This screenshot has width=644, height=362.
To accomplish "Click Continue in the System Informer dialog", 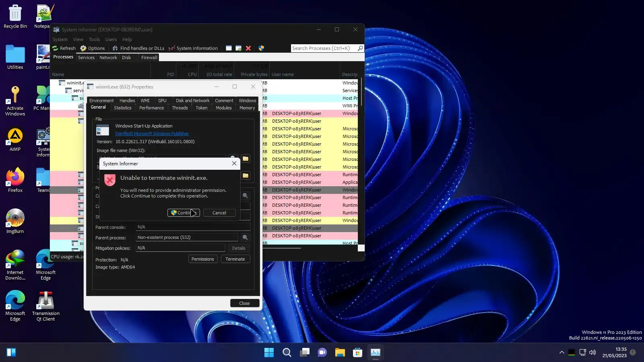I will tap(184, 213).
